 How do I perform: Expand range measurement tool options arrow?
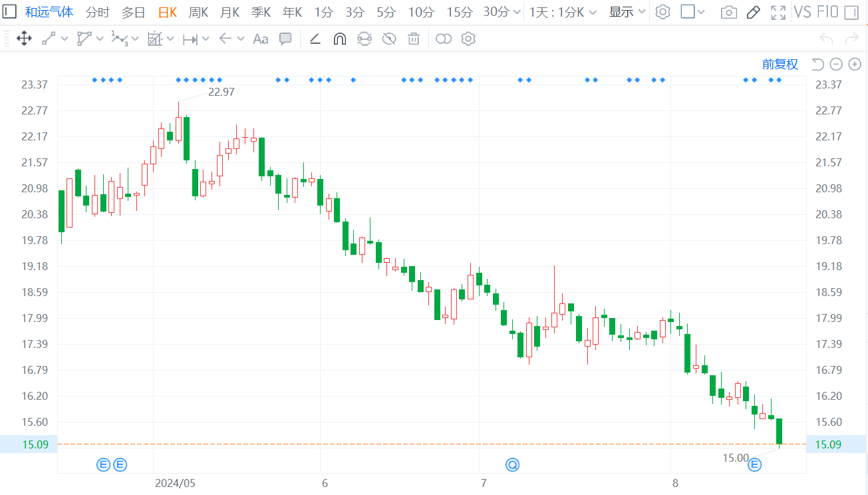(206, 39)
